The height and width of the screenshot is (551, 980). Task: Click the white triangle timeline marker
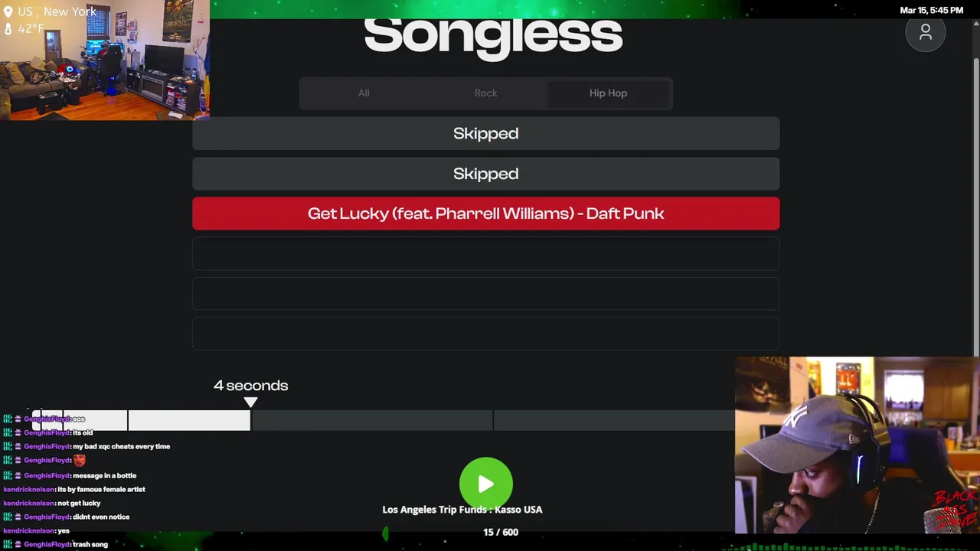click(250, 403)
